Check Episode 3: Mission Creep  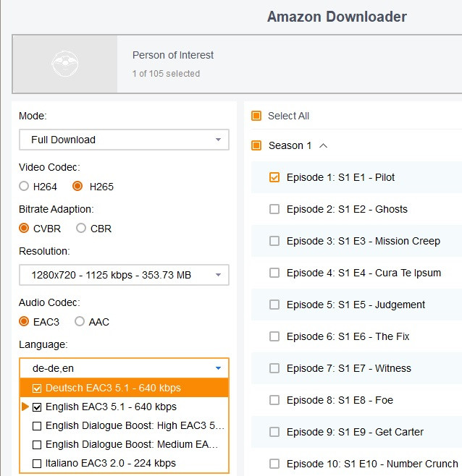[x=274, y=241]
